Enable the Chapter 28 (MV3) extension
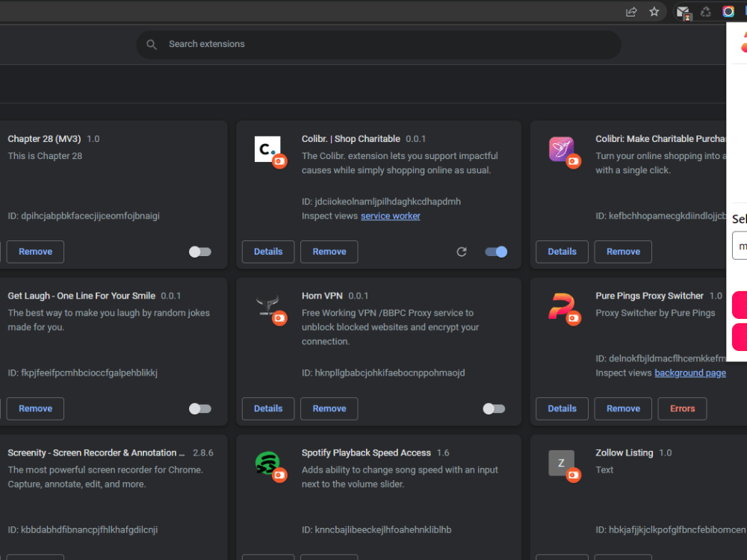 (x=200, y=252)
